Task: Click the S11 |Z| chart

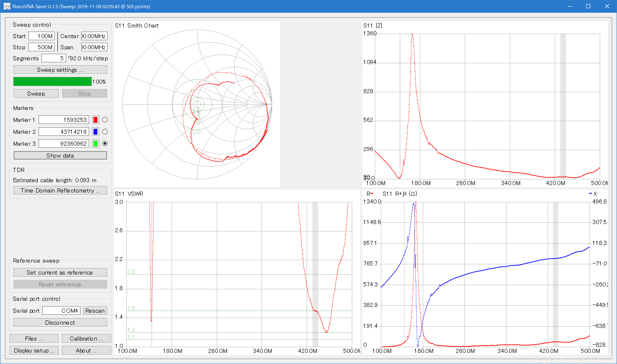Action: tap(485, 104)
